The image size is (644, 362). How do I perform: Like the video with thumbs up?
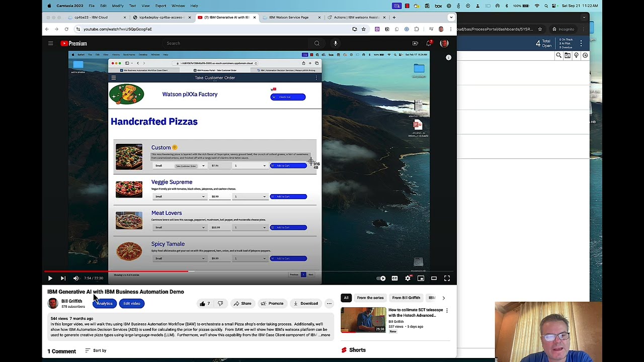point(205,304)
